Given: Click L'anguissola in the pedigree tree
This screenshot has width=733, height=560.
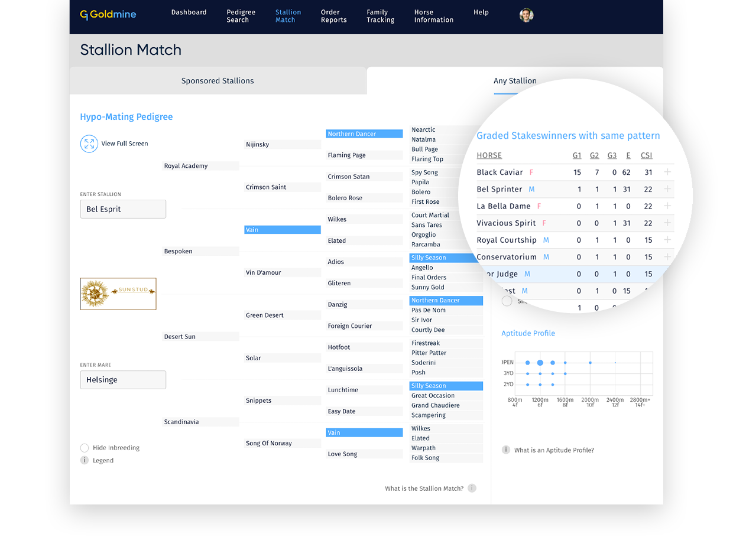Looking at the screenshot, I should pyautogui.click(x=364, y=369).
